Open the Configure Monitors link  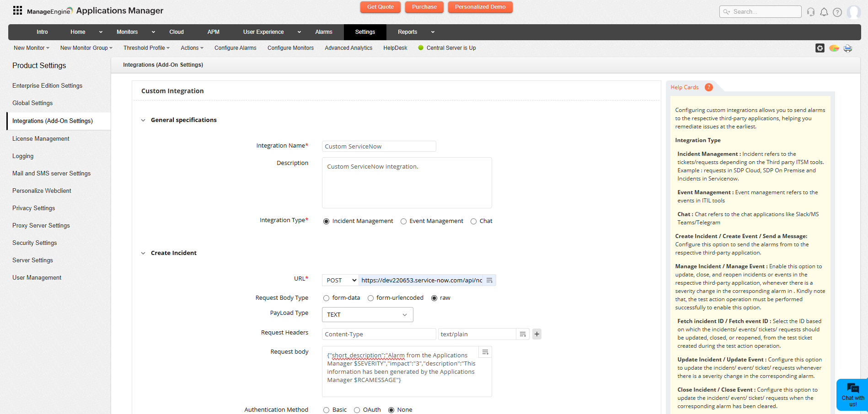[291, 48]
